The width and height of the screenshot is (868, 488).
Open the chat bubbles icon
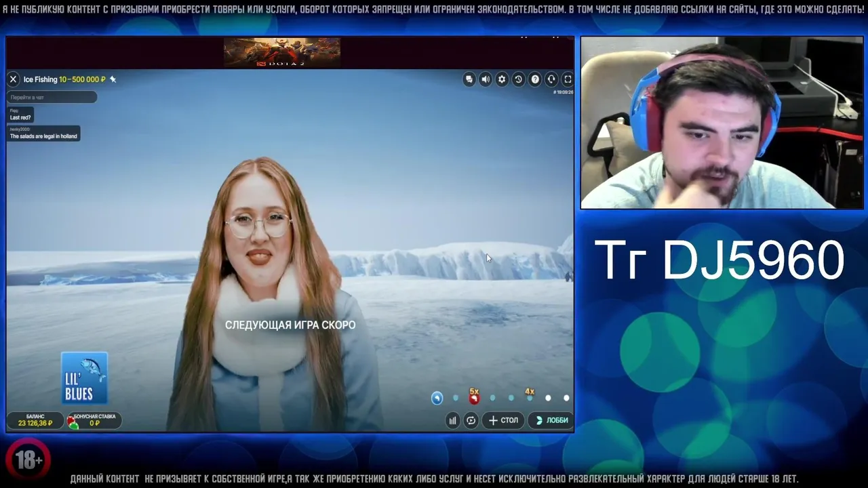(469, 79)
